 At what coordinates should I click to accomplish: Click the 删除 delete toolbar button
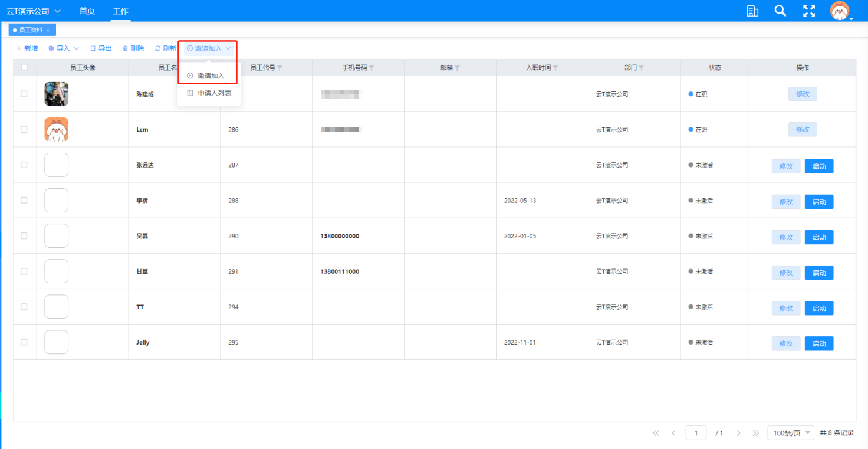tap(133, 48)
